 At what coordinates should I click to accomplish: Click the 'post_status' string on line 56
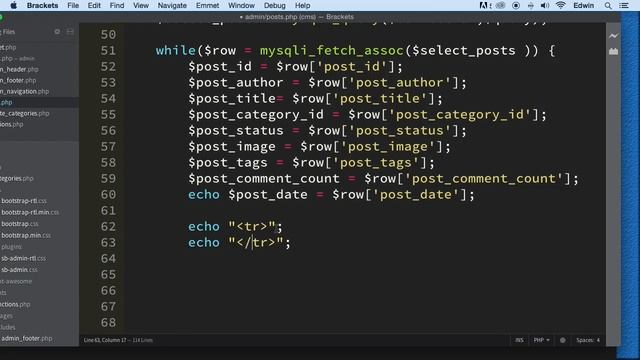pyautogui.click(x=400, y=131)
